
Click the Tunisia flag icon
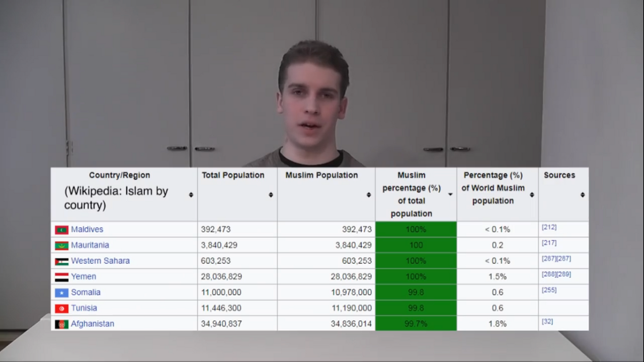coord(61,308)
